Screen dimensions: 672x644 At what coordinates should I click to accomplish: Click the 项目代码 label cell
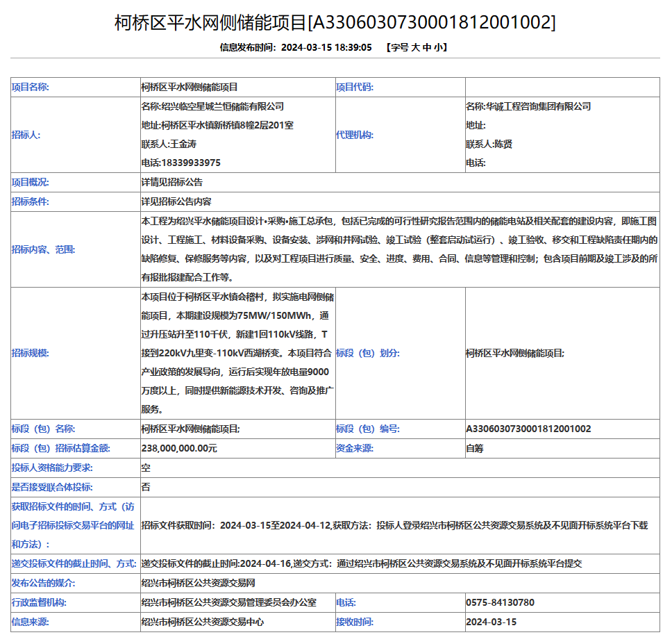pyautogui.click(x=355, y=88)
